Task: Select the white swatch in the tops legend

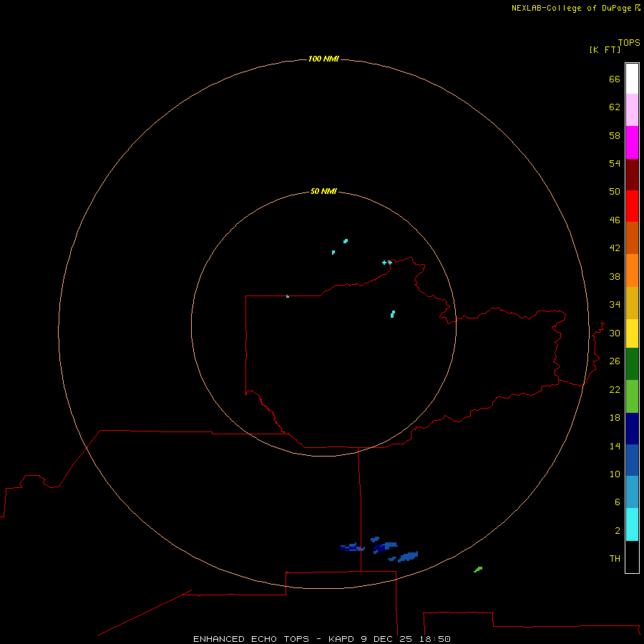Action: [632, 79]
